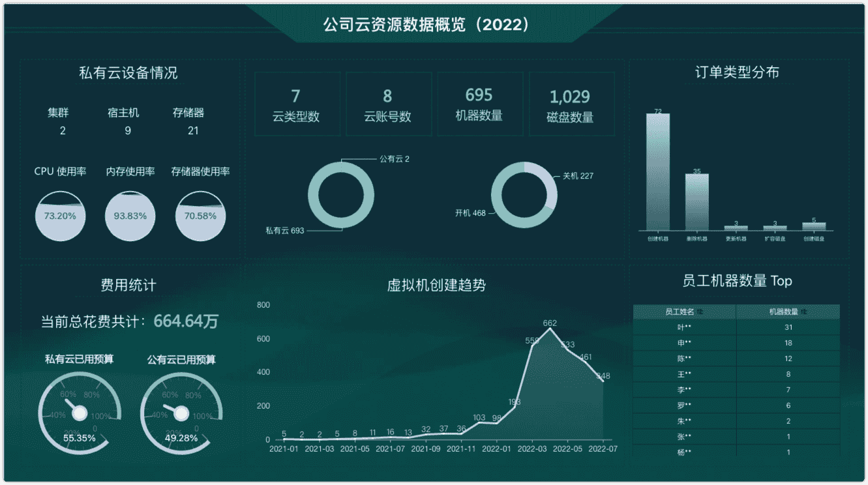
Task: Select the 云类型数 7 metric card
Action: coord(296,104)
